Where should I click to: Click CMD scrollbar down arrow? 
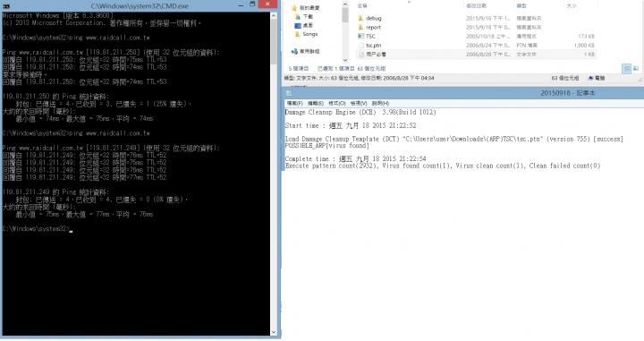click(274, 332)
